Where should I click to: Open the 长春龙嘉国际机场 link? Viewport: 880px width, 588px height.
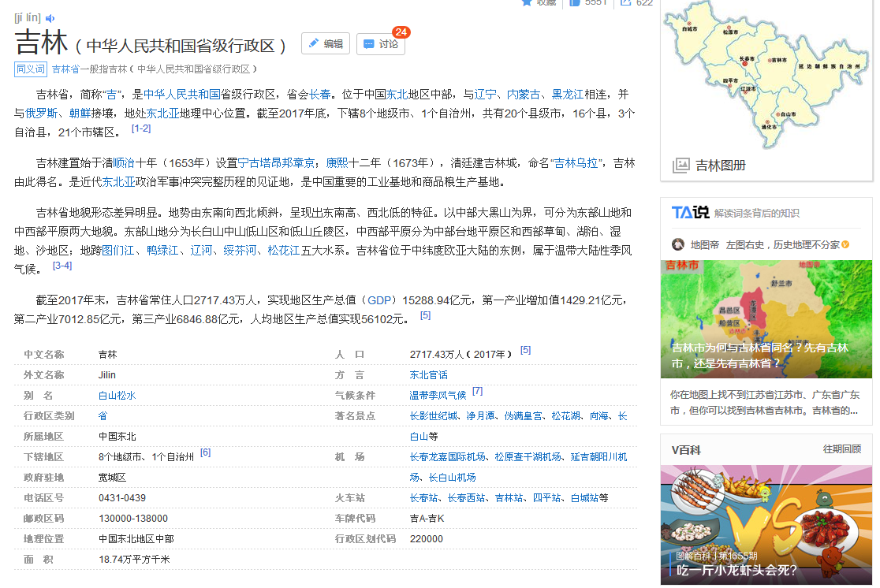click(x=447, y=456)
